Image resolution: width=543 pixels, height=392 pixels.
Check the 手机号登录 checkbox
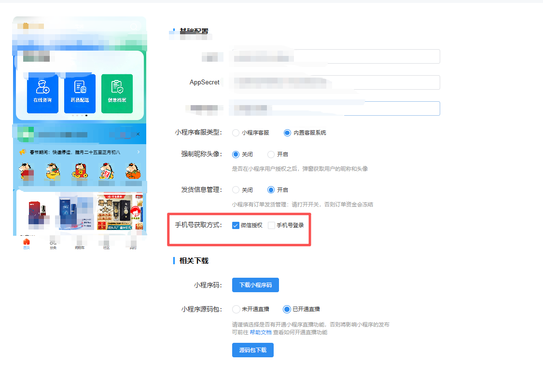pos(271,225)
